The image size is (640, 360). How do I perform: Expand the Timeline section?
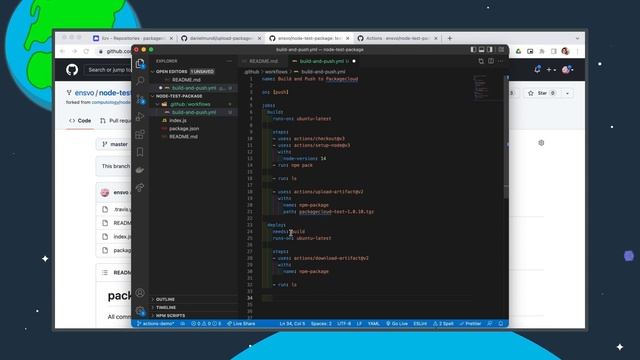point(194,307)
